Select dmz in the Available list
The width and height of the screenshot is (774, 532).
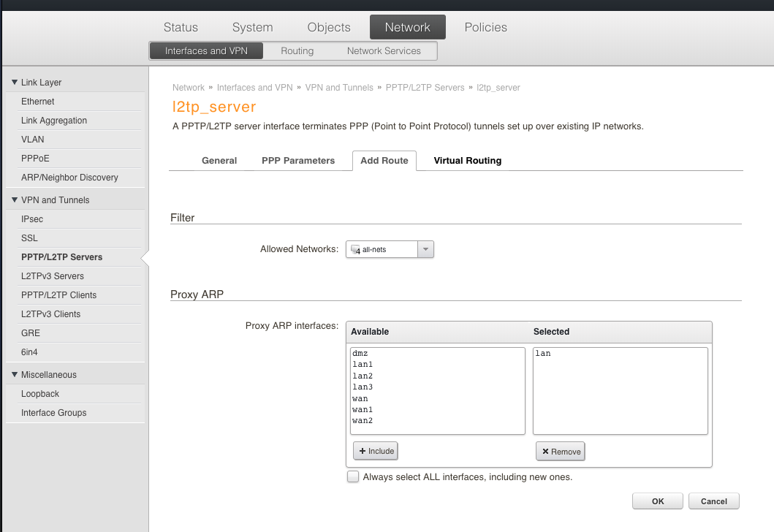coord(360,353)
